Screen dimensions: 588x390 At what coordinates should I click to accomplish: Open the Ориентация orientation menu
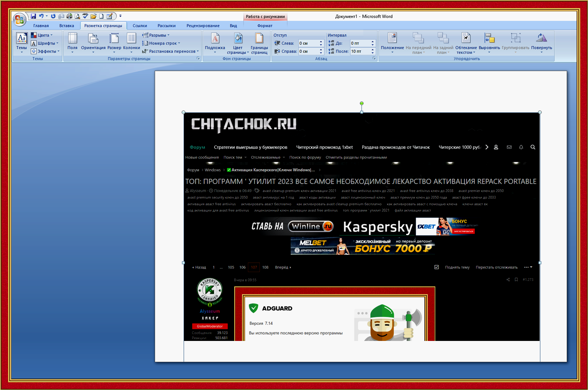[x=93, y=43]
